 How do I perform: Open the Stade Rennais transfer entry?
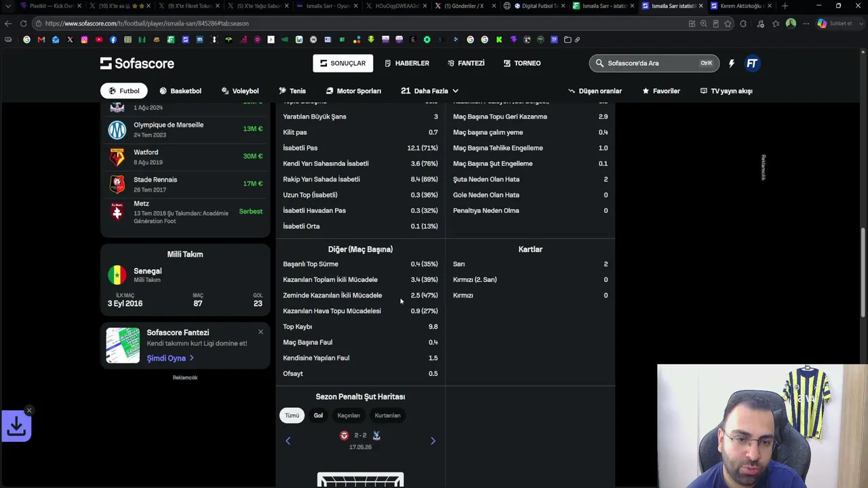(x=185, y=184)
